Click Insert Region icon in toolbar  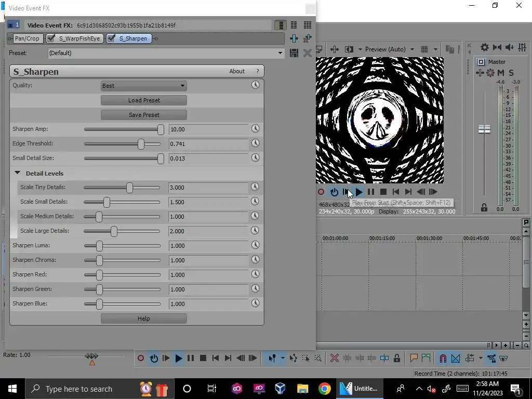coord(426,358)
